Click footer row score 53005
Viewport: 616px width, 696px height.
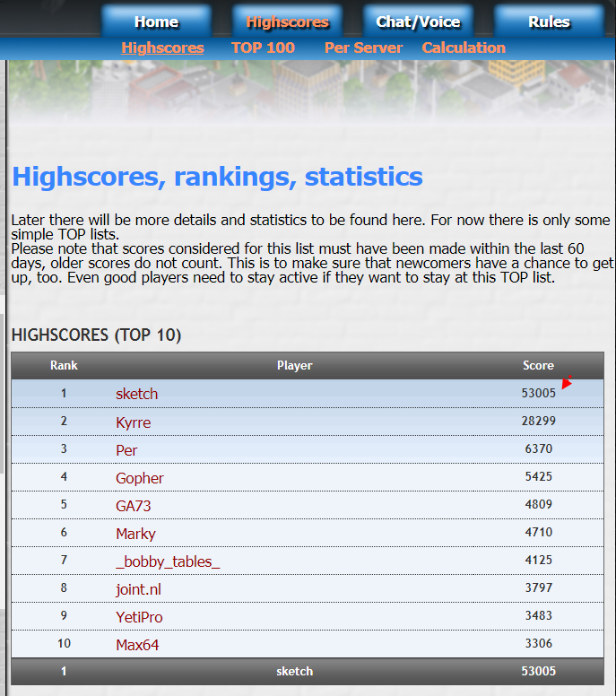(x=538, y=671)
